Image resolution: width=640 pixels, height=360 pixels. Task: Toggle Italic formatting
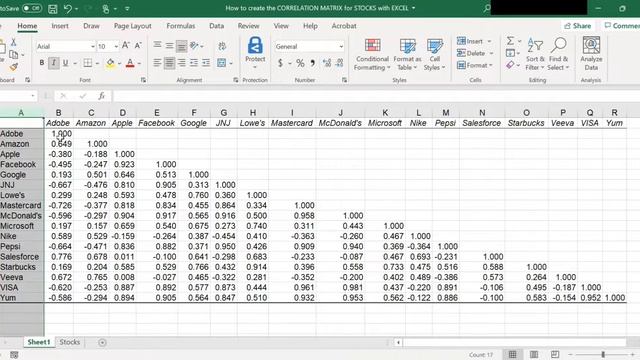pos(53,63)
